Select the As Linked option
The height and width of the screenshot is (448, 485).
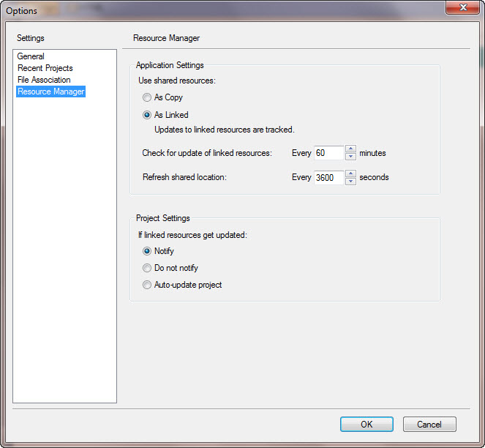tap(148, 115)
